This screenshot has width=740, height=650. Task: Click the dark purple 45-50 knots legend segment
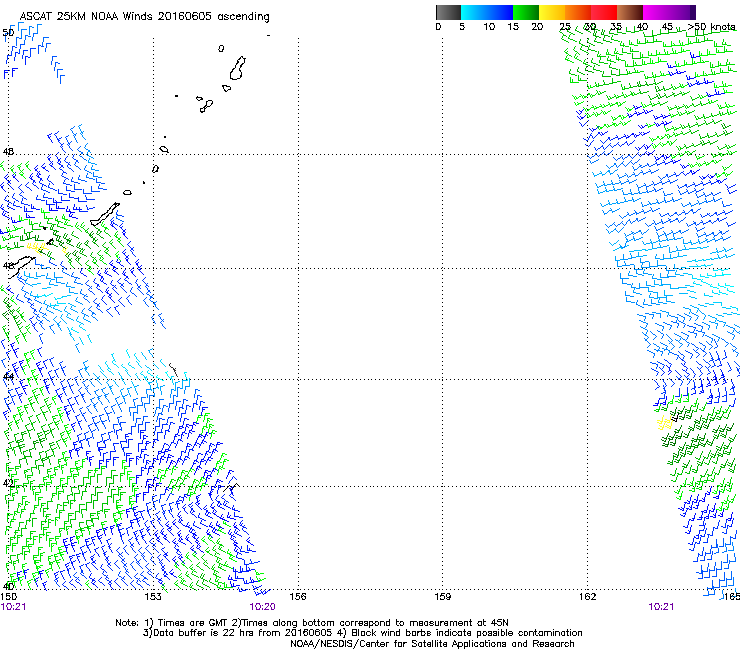click(682, 12)
